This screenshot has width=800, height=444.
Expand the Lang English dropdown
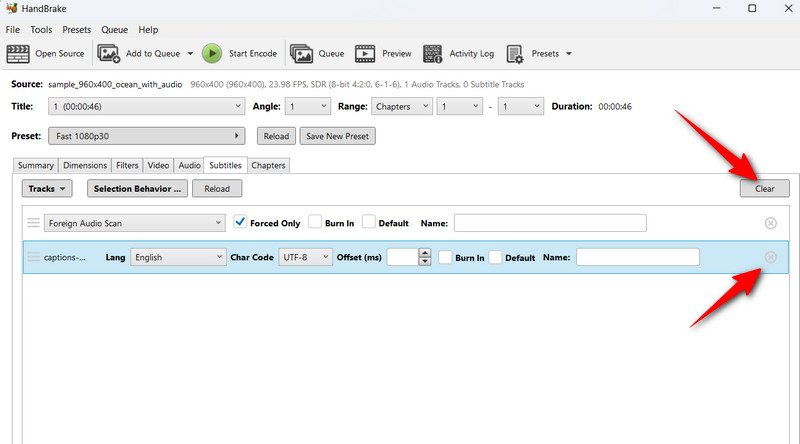[x=179, y=257]
